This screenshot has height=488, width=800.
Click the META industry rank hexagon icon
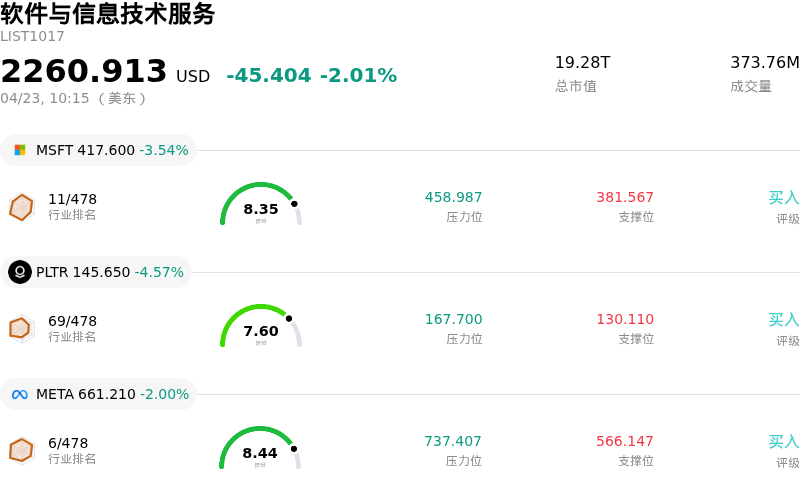[x=21, y=451]
